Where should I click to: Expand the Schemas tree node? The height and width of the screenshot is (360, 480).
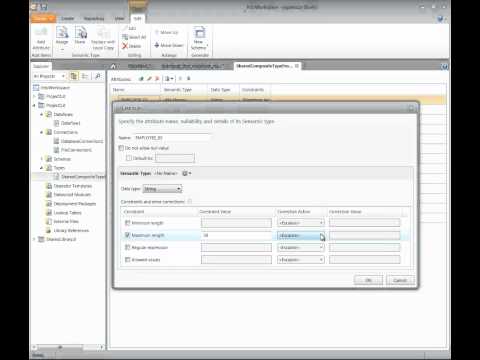[x=42, y=159]
